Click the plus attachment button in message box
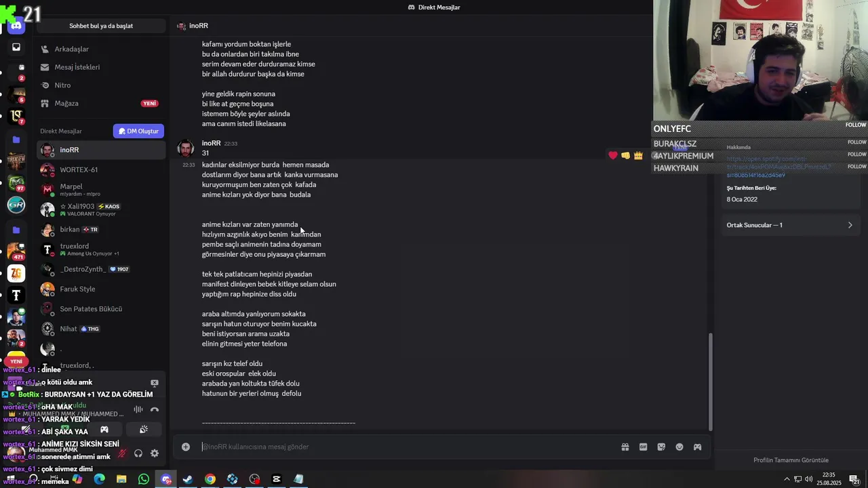 tap(186, 447)
